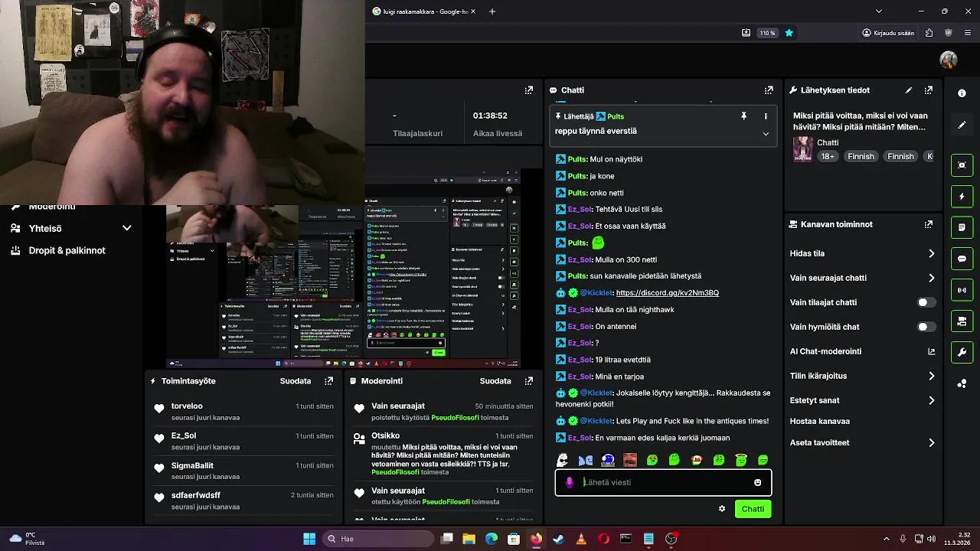The height and width of the screenshot is (551, 980).
Task: Pop out the Toimintasyöte panel
Action: click(x=328, y=381)
